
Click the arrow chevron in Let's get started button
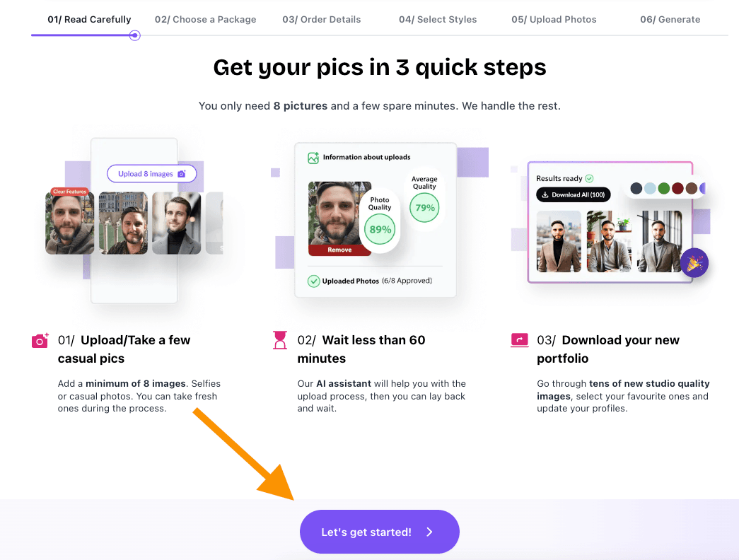(429, 532)
